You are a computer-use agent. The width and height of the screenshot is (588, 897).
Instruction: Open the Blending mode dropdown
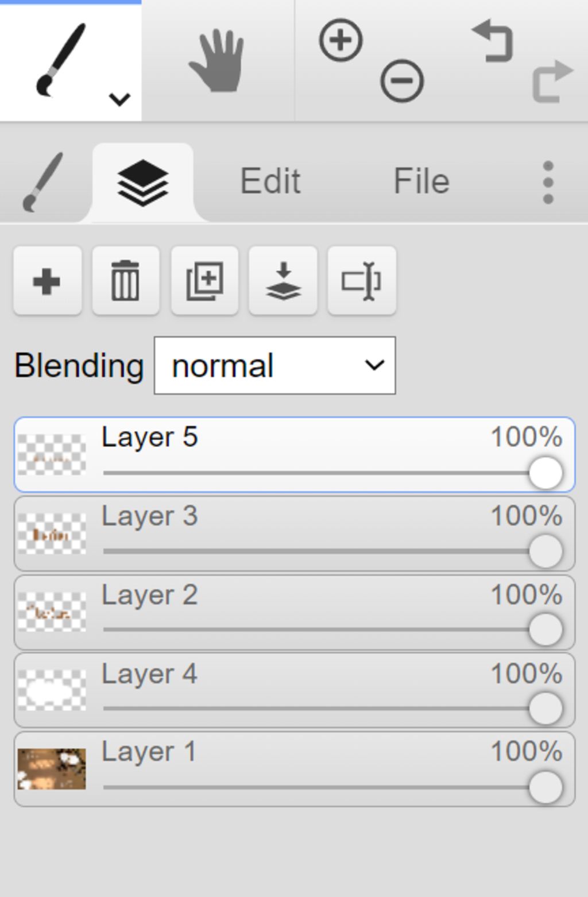[x=274, y=365]
